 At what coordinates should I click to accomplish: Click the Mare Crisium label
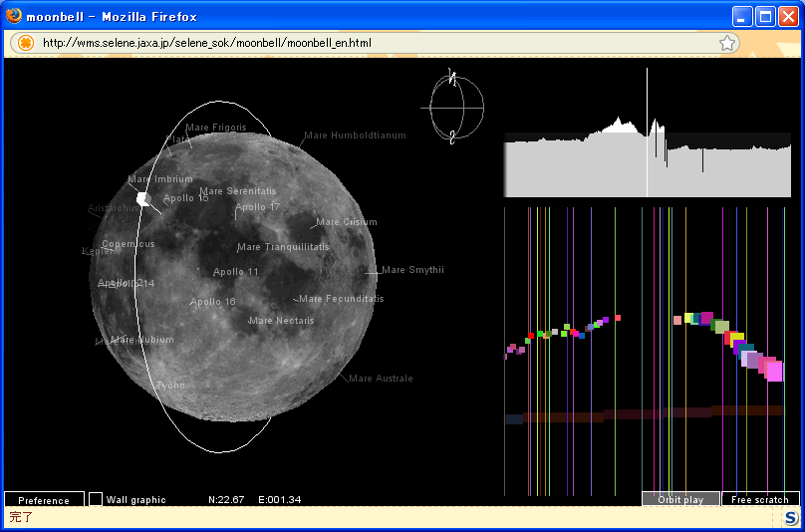click(347, 222)
